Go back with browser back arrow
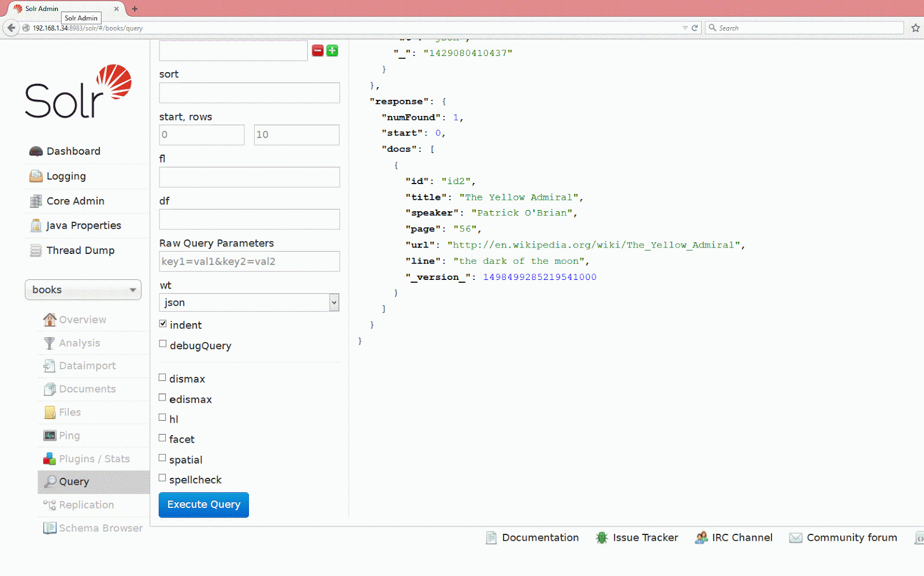Viewport: 924px width, 576px height. [x=11, y=28]
